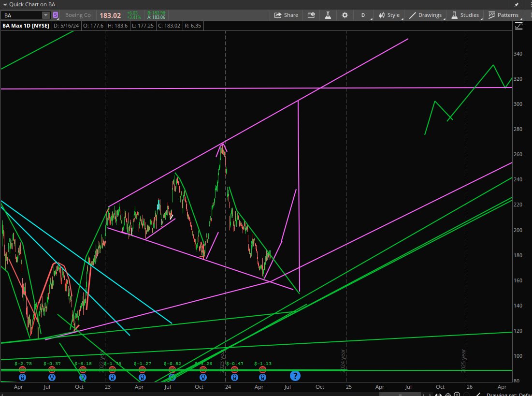This screenshot has height=396, width=532.
Task: Click the BA symbol input field
Action: click(x=22, y=15)
